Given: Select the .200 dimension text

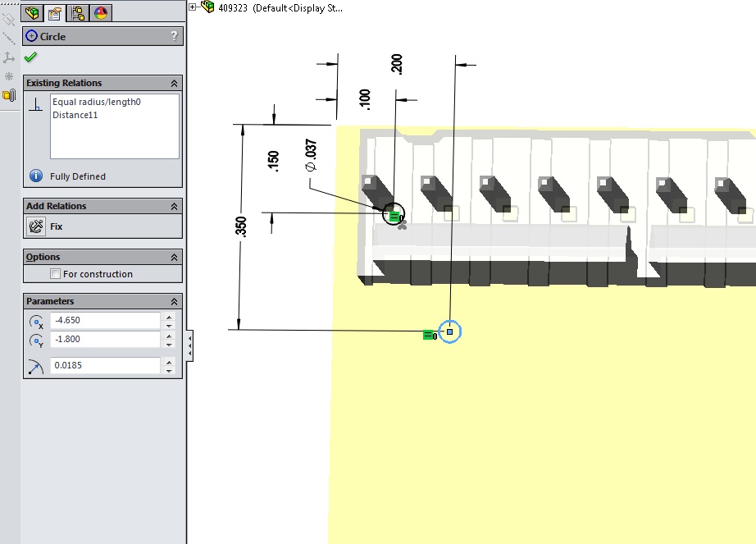Looking at the screenshot, I should [x=396, y=64].
